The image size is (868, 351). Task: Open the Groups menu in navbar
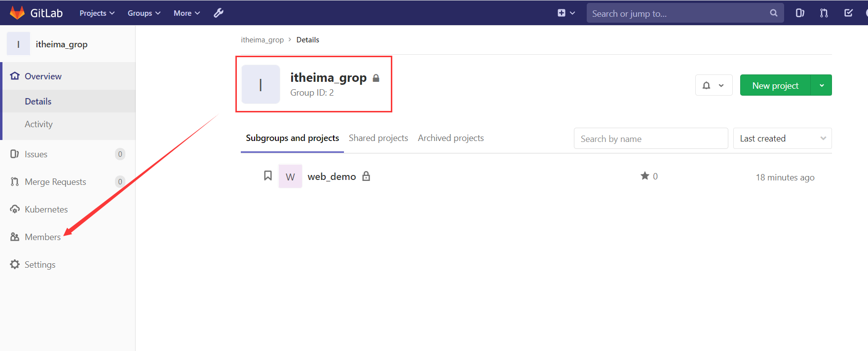pos(144,13)
